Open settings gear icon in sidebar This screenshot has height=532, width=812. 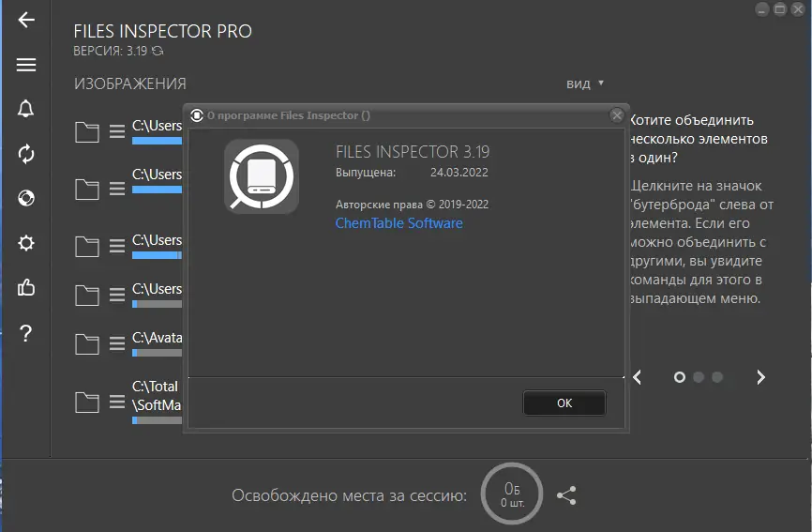[x=26, y=243]
